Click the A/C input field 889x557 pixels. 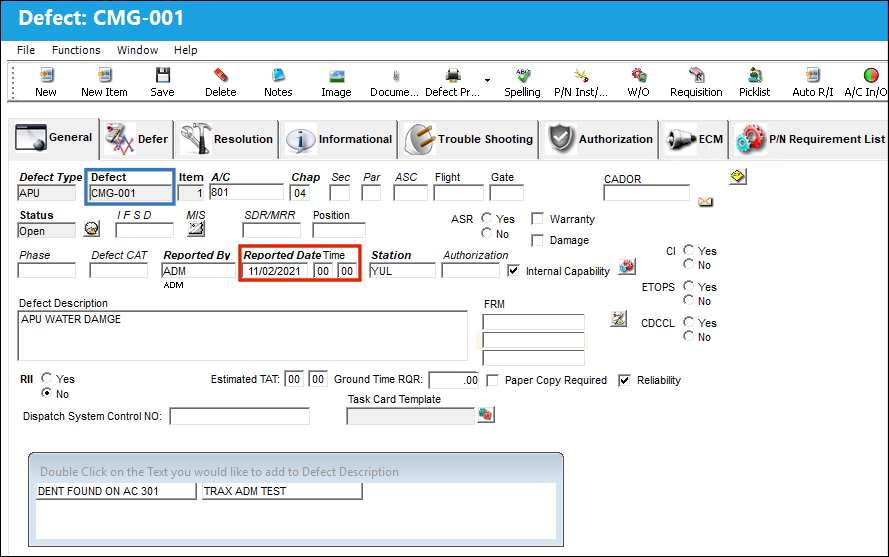246,192
